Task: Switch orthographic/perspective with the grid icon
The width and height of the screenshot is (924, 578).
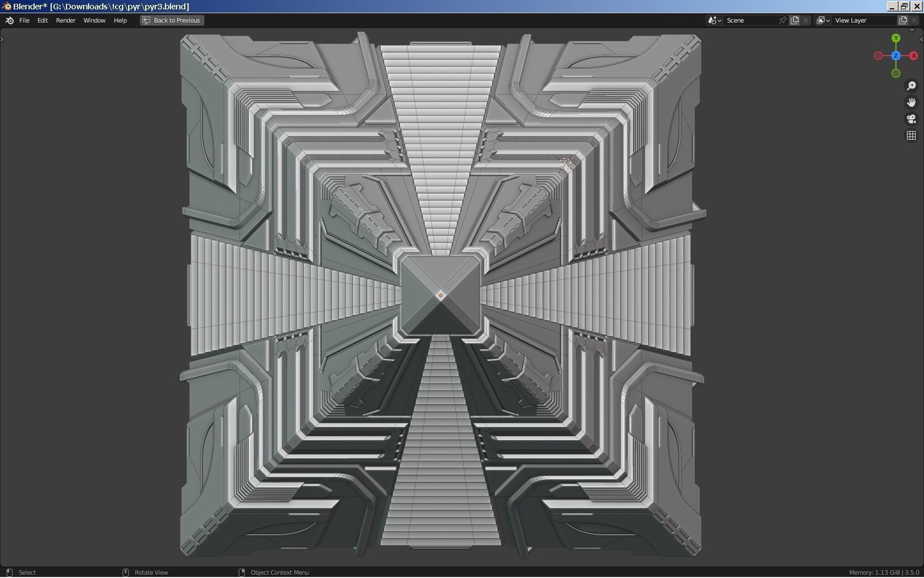Action: [x=911, y=135]
